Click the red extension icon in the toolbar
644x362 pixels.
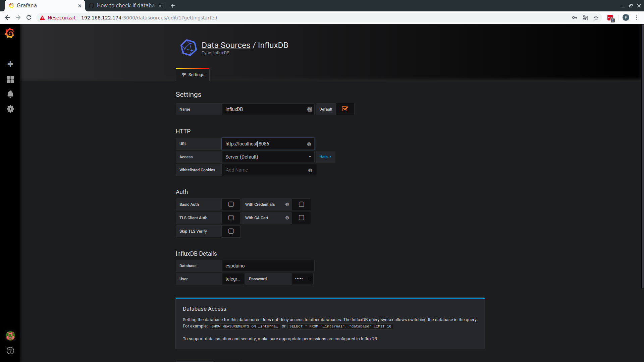[x=610, y=18]
